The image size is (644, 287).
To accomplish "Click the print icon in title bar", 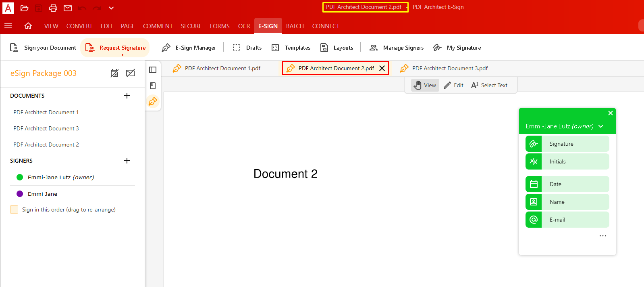I will click(x=53, y=8).
